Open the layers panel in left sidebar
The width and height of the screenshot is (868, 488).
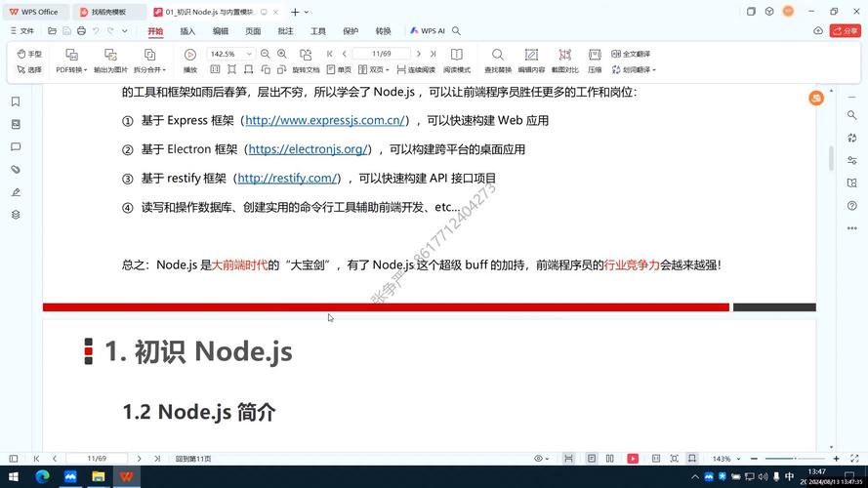click(16, 215)
